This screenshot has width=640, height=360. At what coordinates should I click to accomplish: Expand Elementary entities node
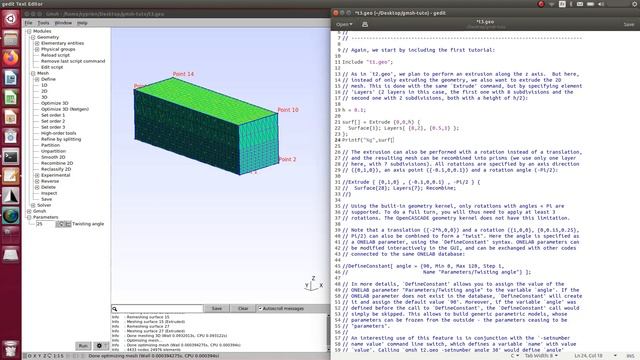[37, 43]
